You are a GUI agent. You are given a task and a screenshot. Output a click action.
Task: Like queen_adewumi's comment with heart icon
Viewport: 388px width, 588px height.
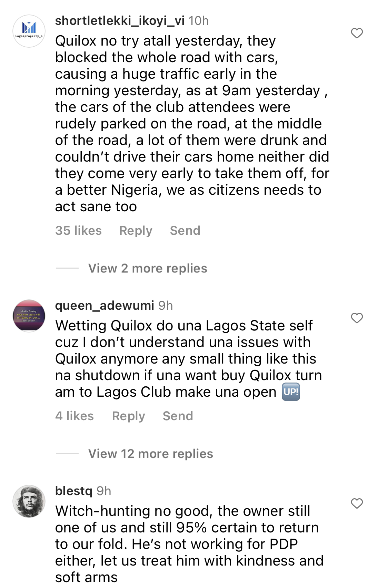[357, 318]
